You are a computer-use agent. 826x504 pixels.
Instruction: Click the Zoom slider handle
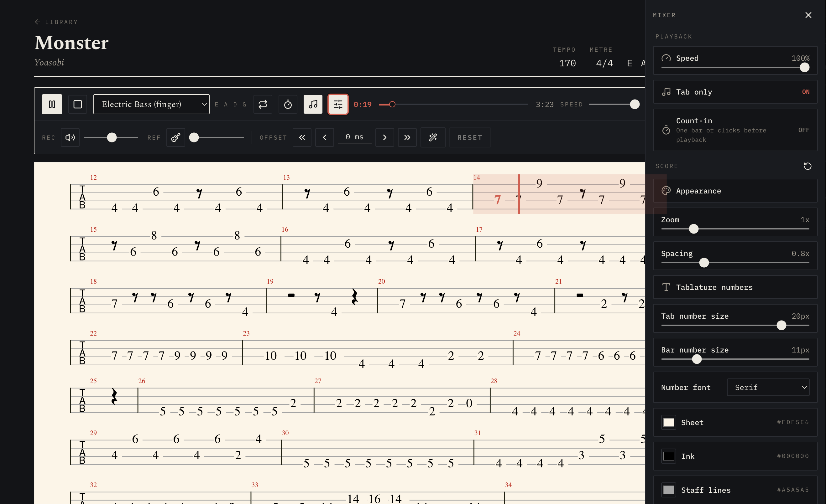tap(693, 229)
